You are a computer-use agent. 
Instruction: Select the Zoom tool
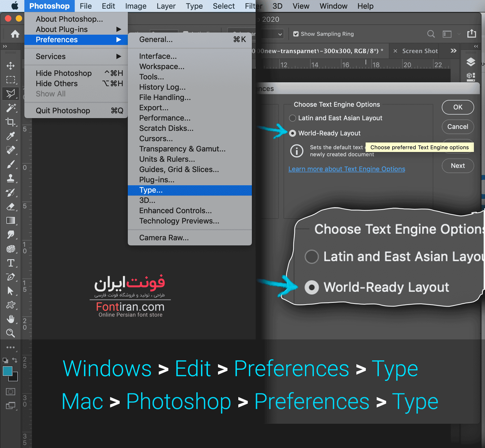coord(11,333)
